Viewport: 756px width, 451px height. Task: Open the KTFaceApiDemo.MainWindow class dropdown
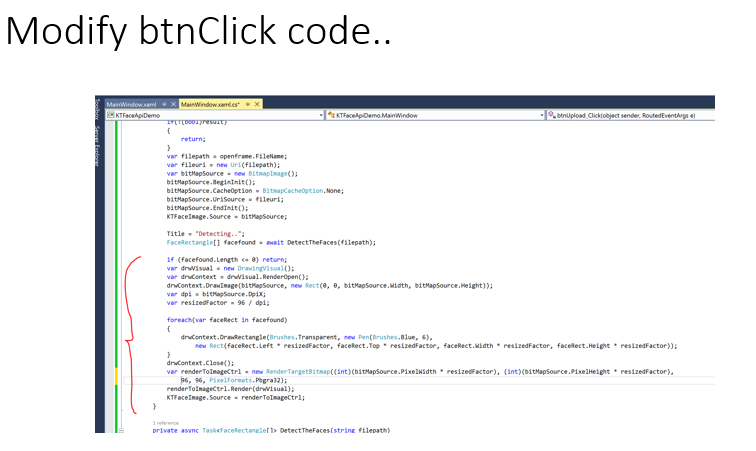[x=540, y=116]
